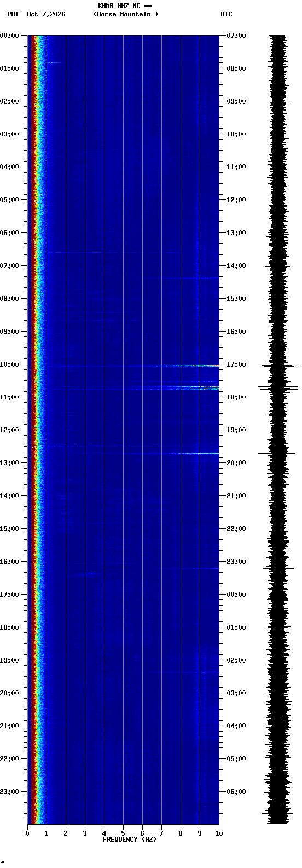Click the 0 Hz frequency tick label
This screenshot has width=302, height=868.
[x=27, y=833]
